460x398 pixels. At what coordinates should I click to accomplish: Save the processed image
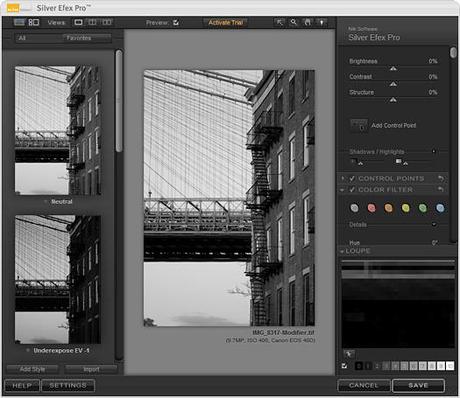coord(418,386)
